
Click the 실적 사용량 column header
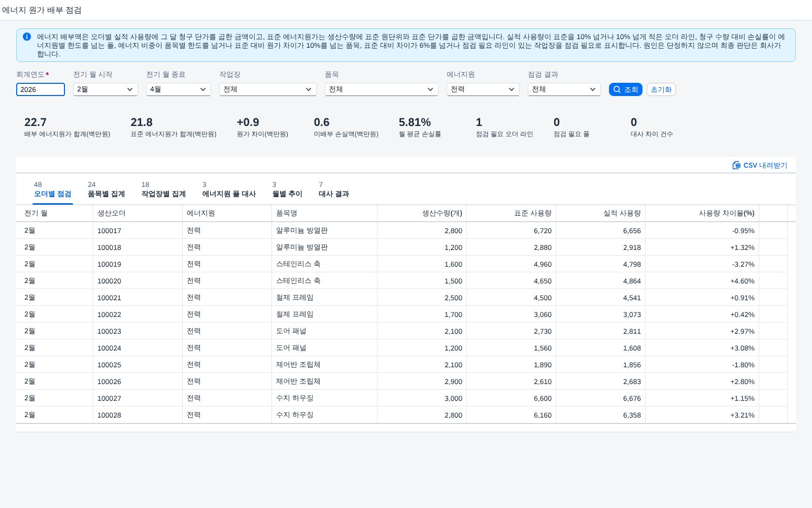601,213
